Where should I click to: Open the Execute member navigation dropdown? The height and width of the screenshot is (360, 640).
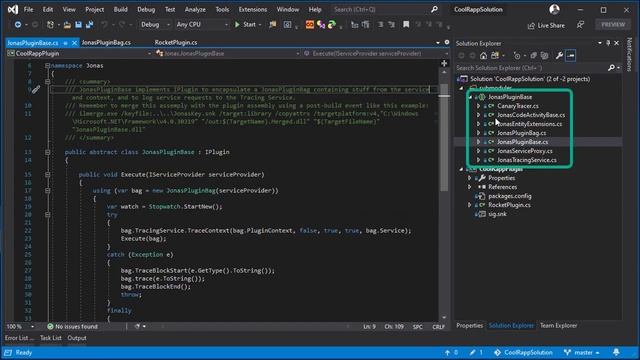(376, 53)
